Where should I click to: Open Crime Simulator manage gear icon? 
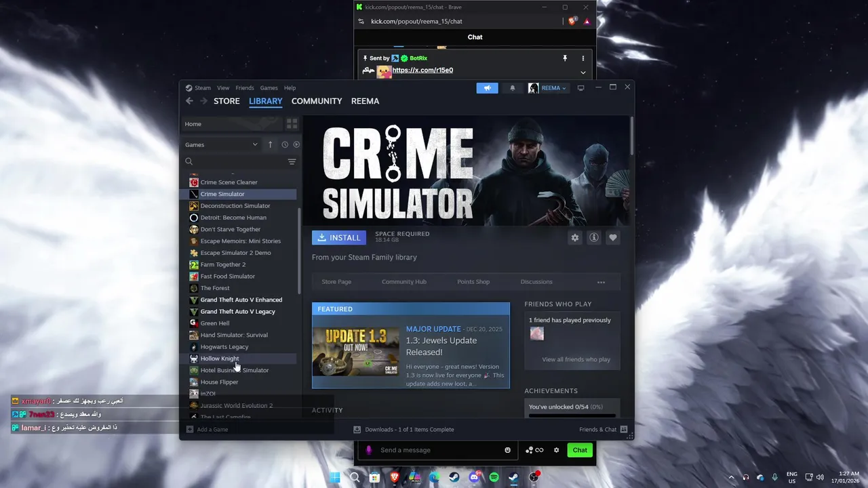(x=575, y=238)
